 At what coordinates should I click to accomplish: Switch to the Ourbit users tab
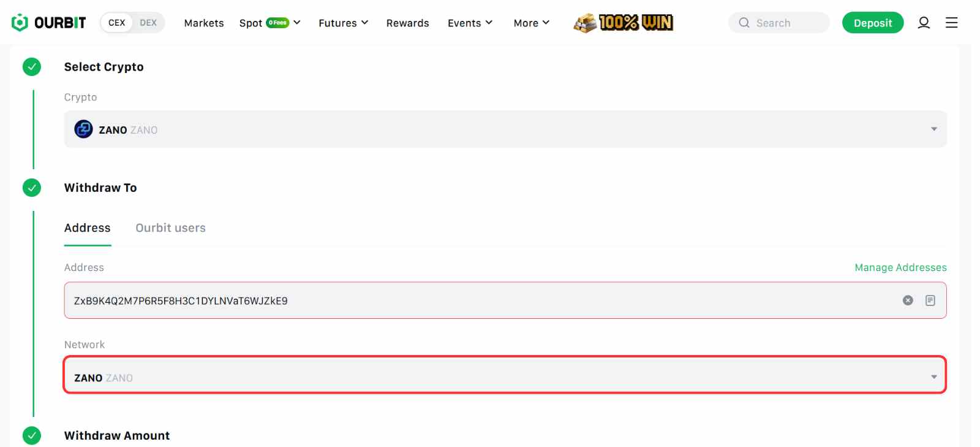[x=170, y=228]
